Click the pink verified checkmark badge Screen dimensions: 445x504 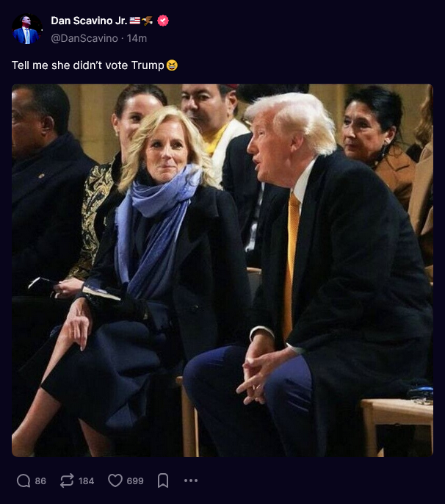click(163, 21)
